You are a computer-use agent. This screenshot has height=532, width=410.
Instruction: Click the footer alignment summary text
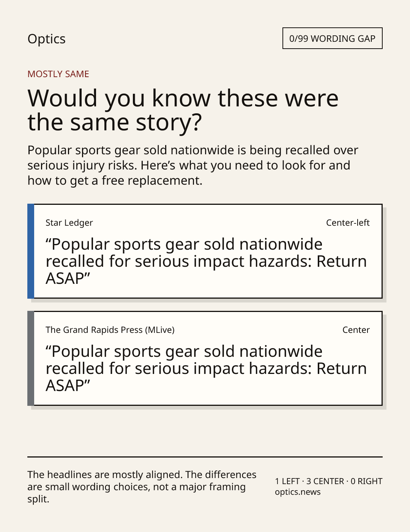coord(142,487)
